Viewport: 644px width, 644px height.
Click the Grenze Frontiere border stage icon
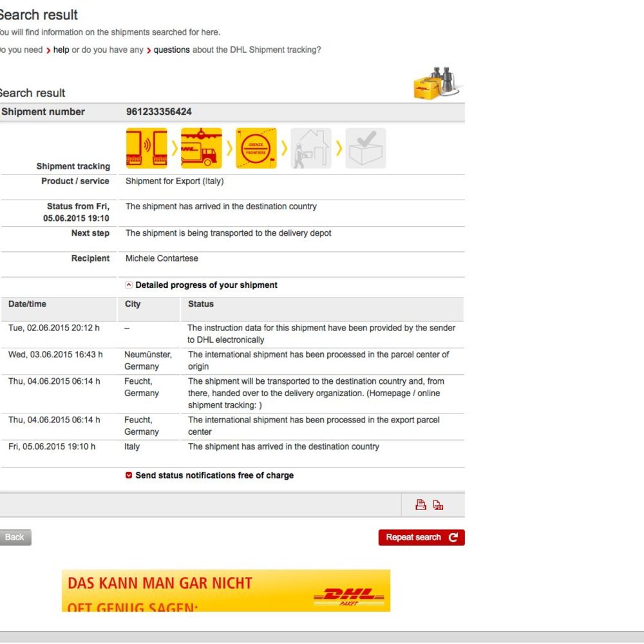(256, 148)
